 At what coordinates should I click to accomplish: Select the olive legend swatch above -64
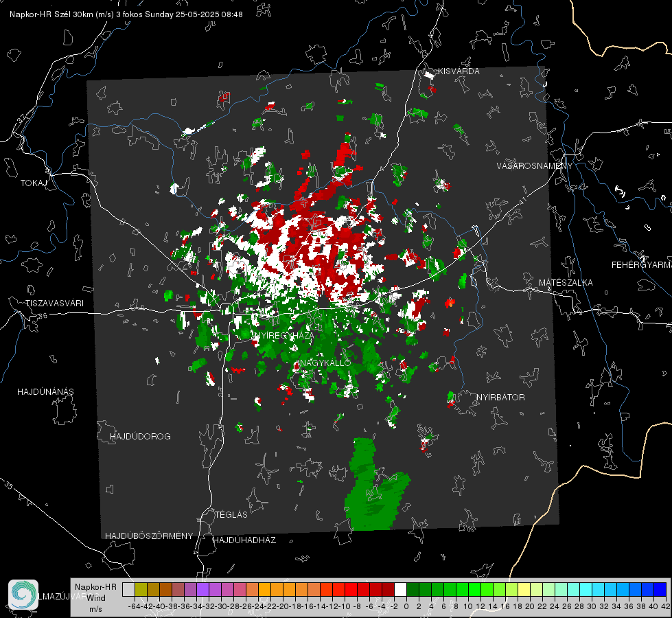tap(141, 589)
